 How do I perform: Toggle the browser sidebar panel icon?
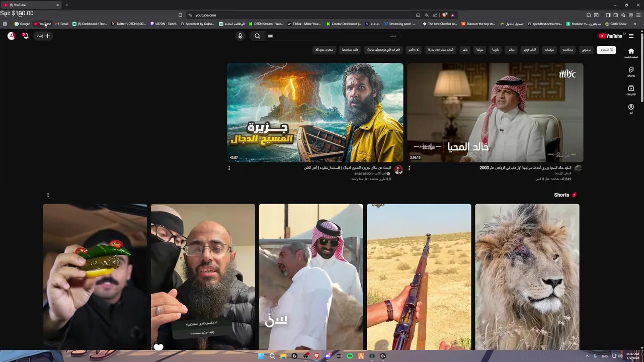[x=608, y=15]
